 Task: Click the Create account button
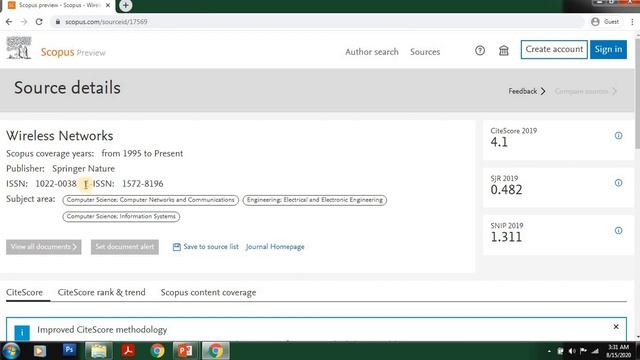point(554,49)
